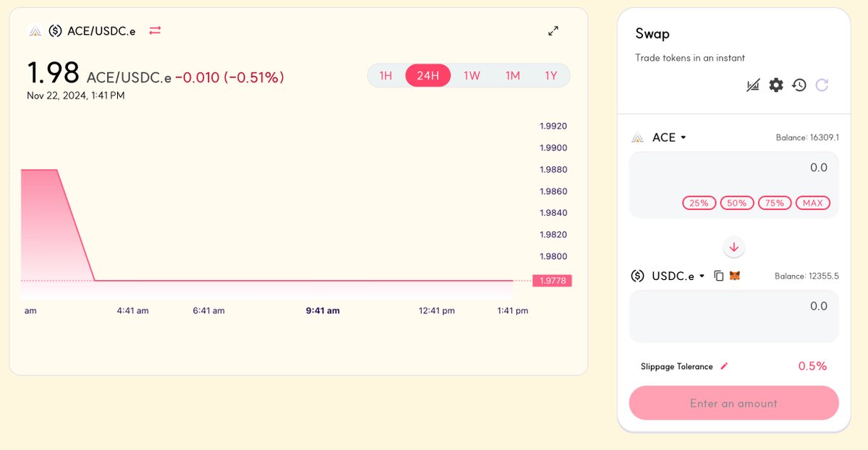Screen dimensions: 868x450
Task: Reverse the ACE/USDC.e trading pair
Action: [x=154, y=31]
